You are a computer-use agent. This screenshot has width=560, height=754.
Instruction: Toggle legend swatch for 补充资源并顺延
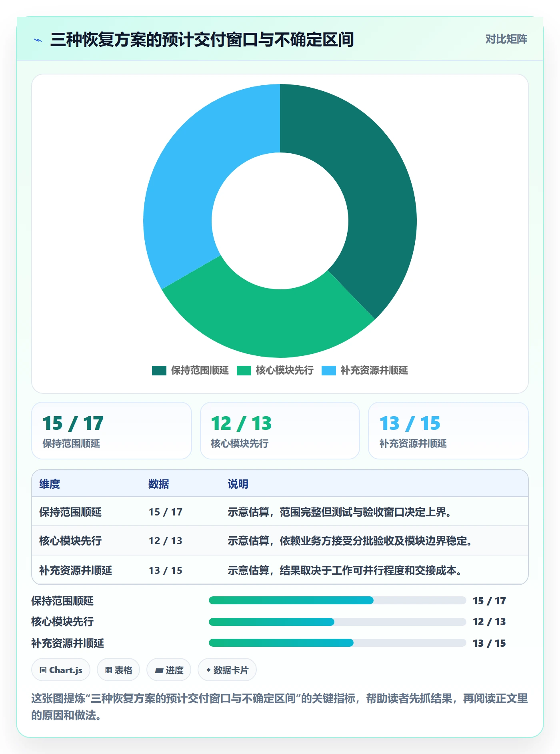click(x=328, y=371)
